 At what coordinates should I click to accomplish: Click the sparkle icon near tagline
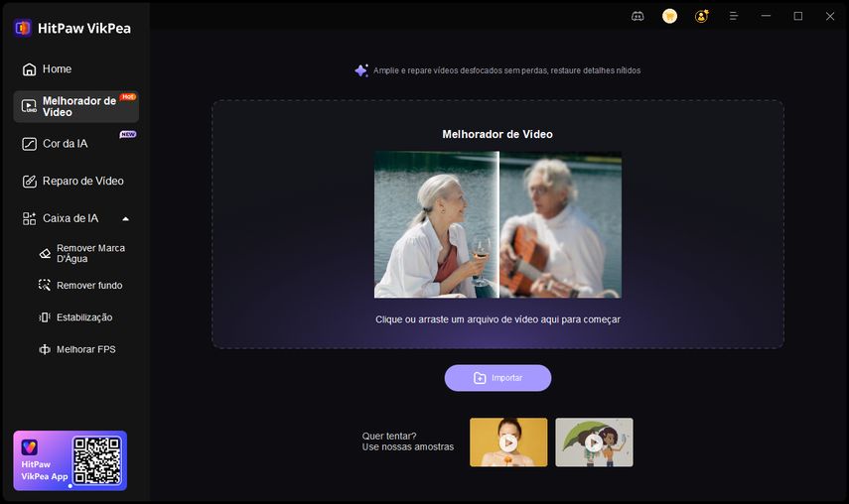coord(361,70)
